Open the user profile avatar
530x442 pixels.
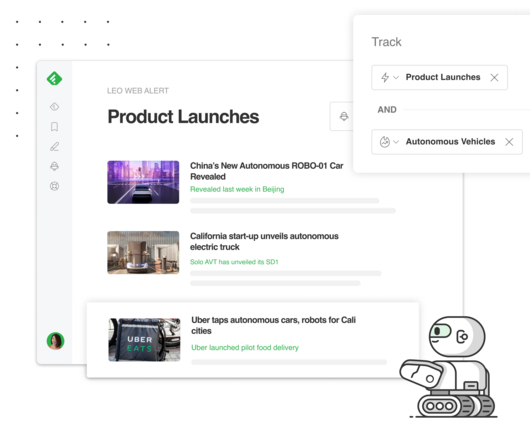pyautogui.click(x=55, y=341)
